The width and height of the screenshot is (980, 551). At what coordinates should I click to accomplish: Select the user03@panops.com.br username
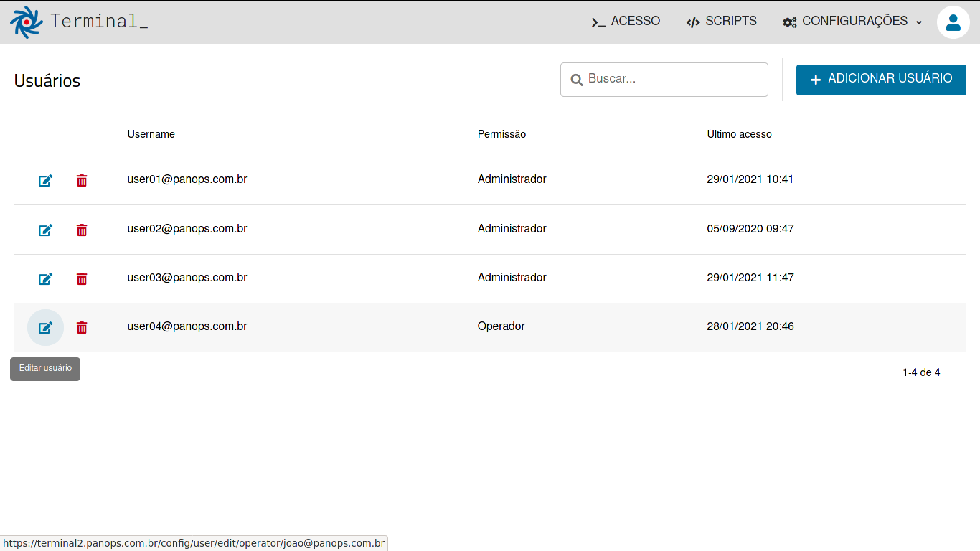pos(187,278)
